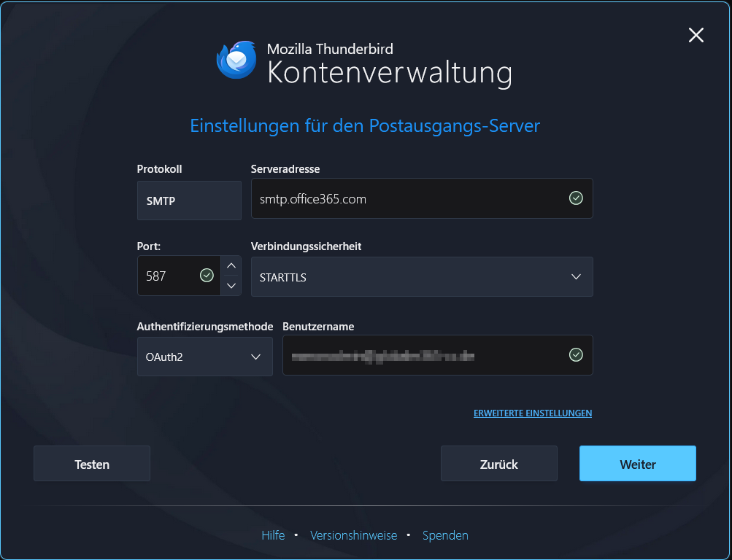Go back with the Zurück button

point(499,464)
